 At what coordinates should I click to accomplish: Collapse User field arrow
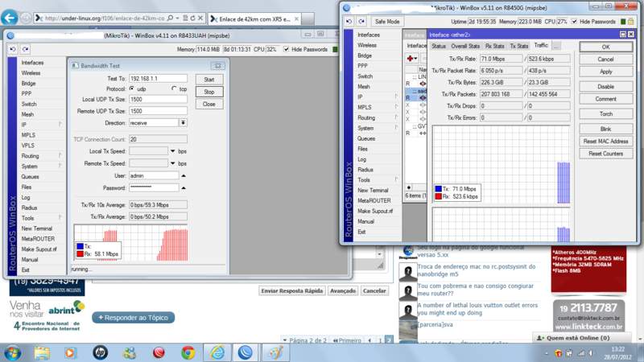click(184, 175)
